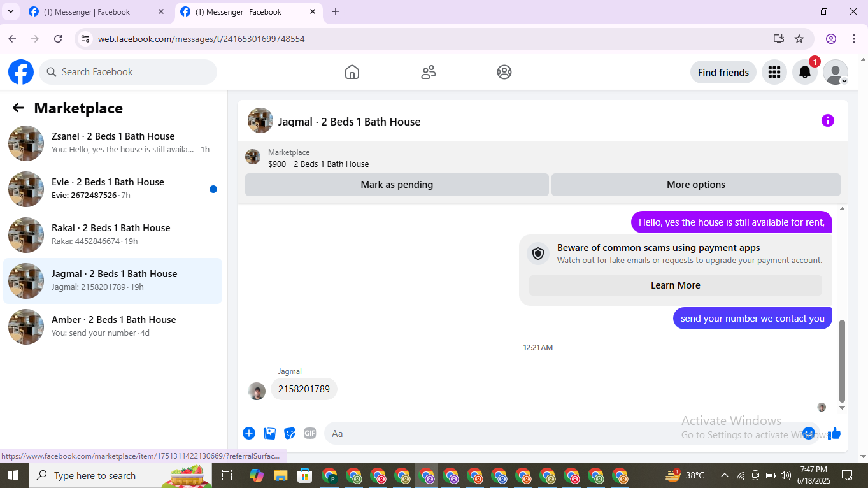Open the 38°C weather widget
This screenshot has width=868, height=488.
685,475
